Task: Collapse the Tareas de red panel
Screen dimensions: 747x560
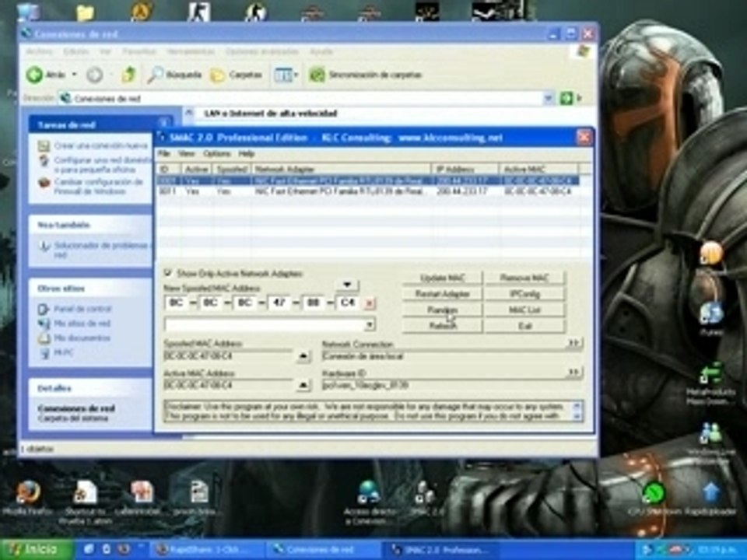Action: tap(164, 124)
